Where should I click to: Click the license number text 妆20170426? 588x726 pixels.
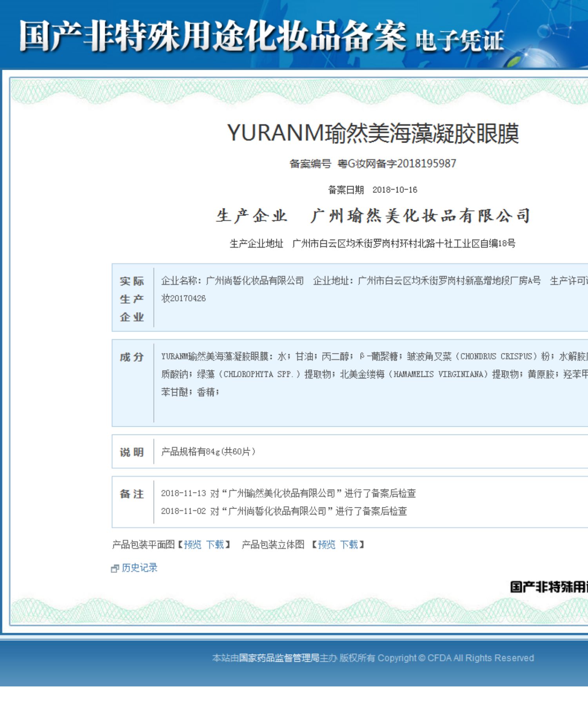183,299
